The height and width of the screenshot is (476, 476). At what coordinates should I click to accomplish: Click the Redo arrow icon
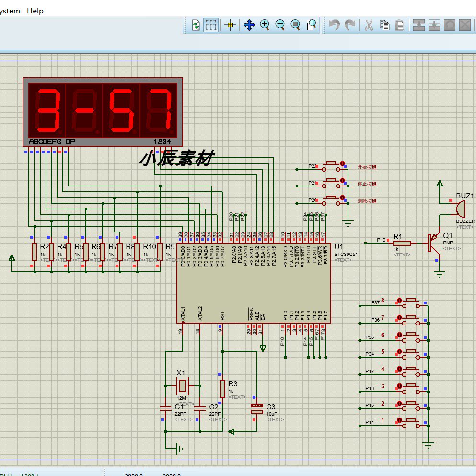350,25
